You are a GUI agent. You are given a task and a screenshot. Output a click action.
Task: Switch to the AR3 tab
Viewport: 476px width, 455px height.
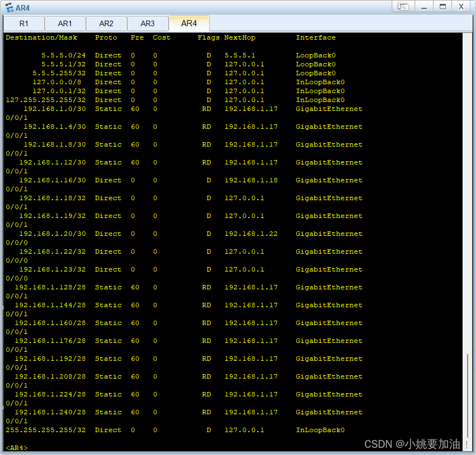[x=147, y=23]
